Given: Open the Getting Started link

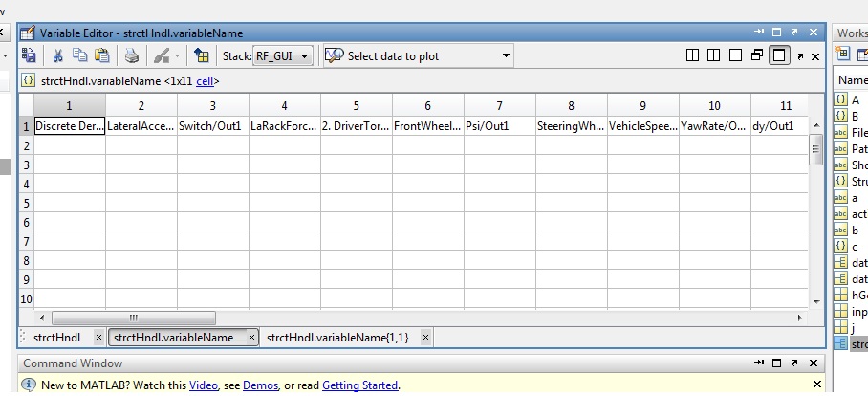Looking at the screenshot, I should click(359, 385).
